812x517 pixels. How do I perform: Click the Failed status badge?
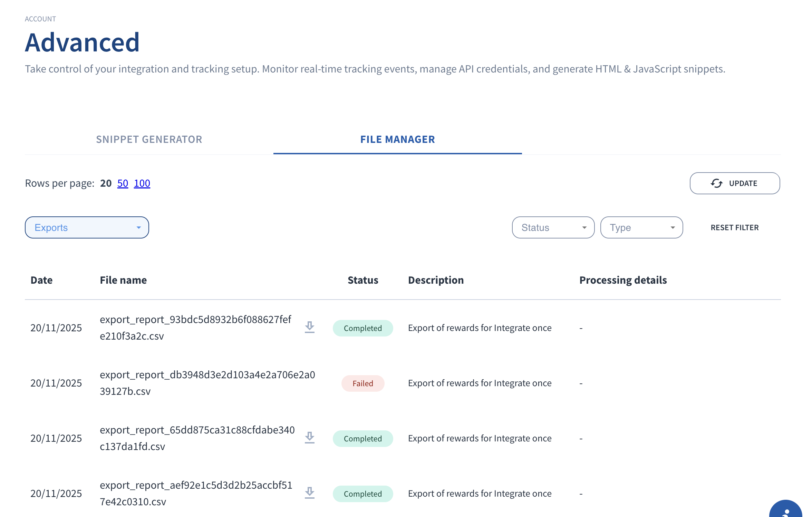coord(362,383)
